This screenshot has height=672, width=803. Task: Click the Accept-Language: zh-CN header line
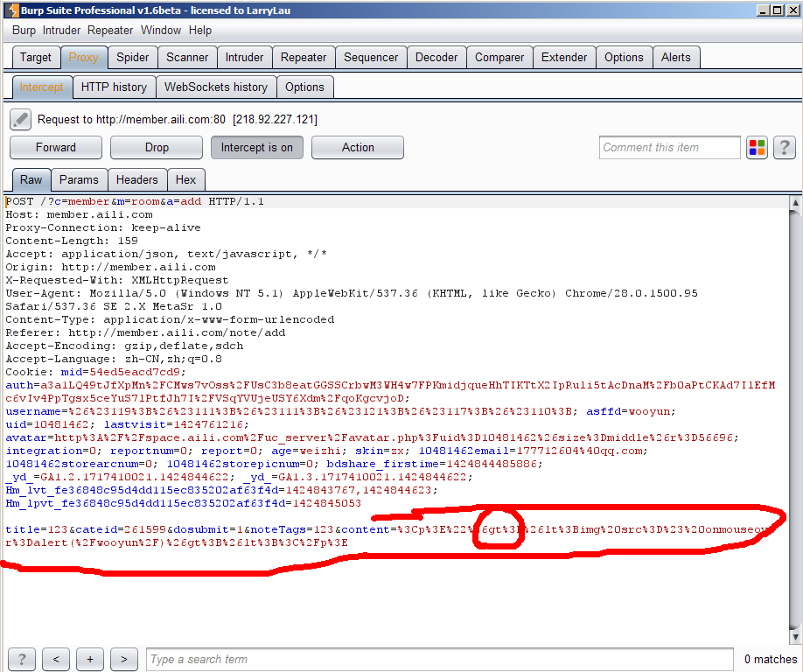114,359
